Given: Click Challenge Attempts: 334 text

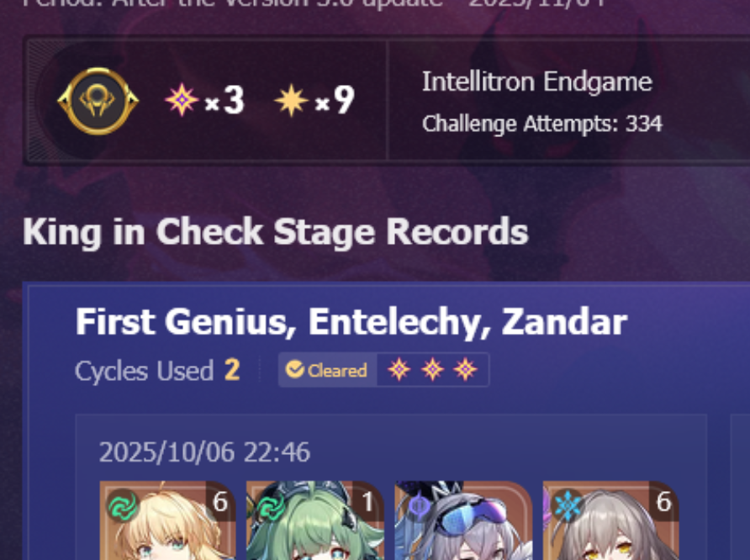Looking at the screenshot, I should click(542, 124).
